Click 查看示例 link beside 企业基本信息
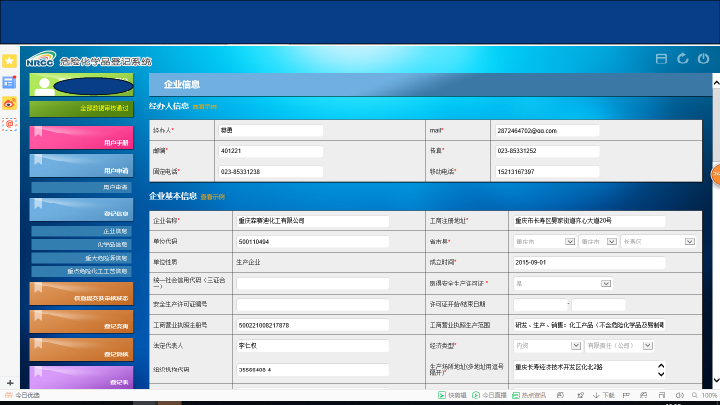Screen dimensions: 720x405 point(212,197)
